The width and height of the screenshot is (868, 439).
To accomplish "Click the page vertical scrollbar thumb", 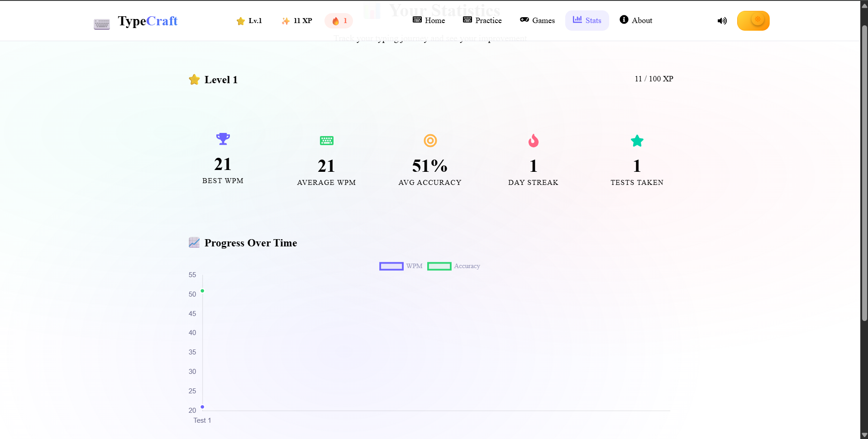I will tap(864, 173).
